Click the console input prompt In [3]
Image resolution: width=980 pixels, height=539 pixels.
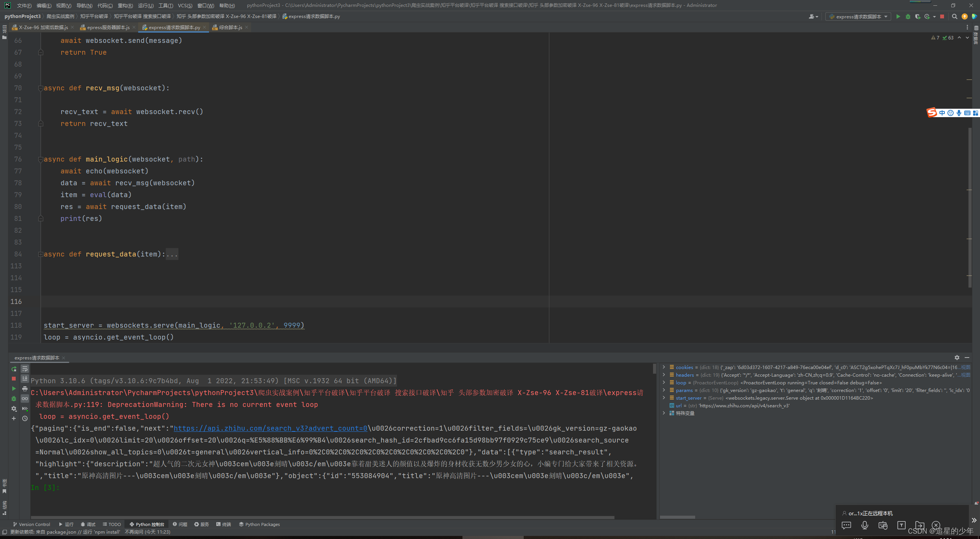[x=45, y=488]
